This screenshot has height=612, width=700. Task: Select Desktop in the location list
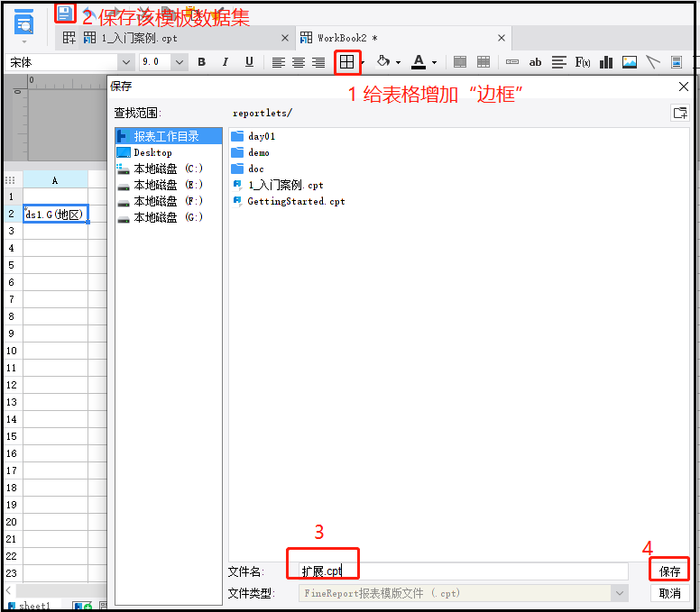169,152
